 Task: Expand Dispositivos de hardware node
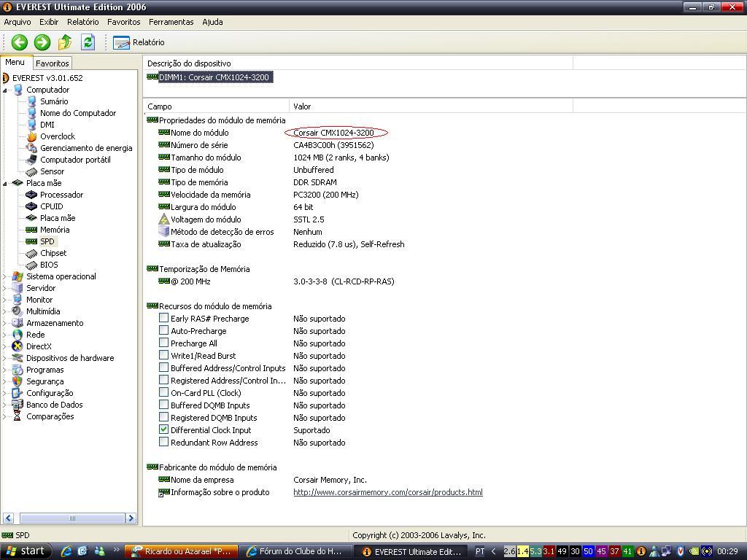5,358
